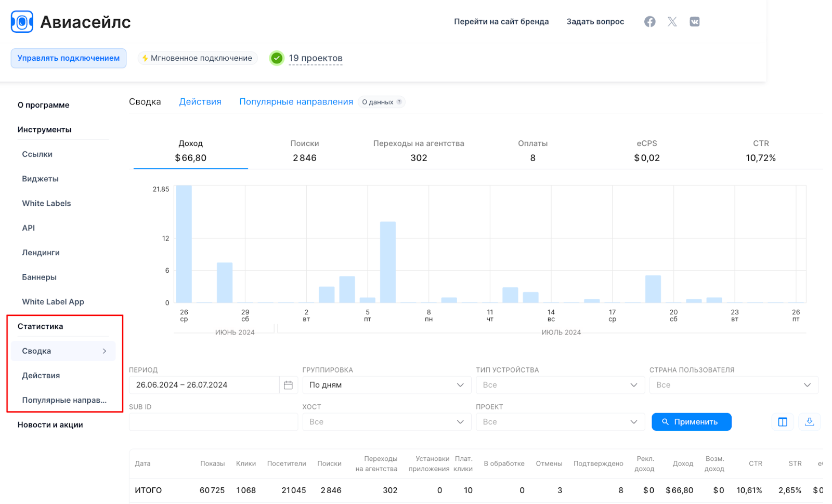The height and width of the screenshot is (504, 832).
Task: Click the 'Задать вопрос' link
Action: 595,22
